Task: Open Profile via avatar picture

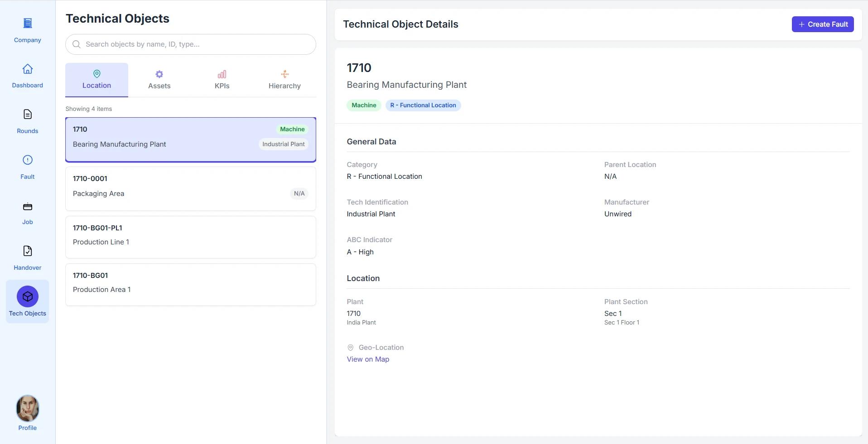Action: [x=28, y=408]
